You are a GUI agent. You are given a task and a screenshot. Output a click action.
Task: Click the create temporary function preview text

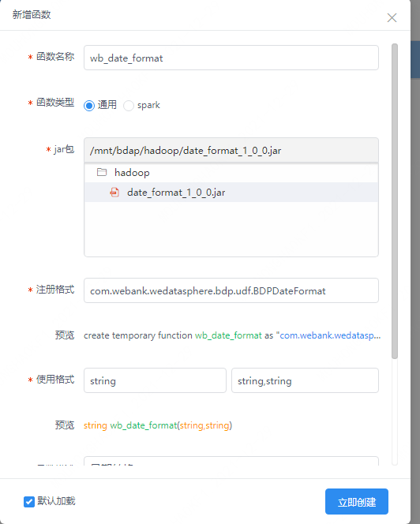[x=232, y=335]
